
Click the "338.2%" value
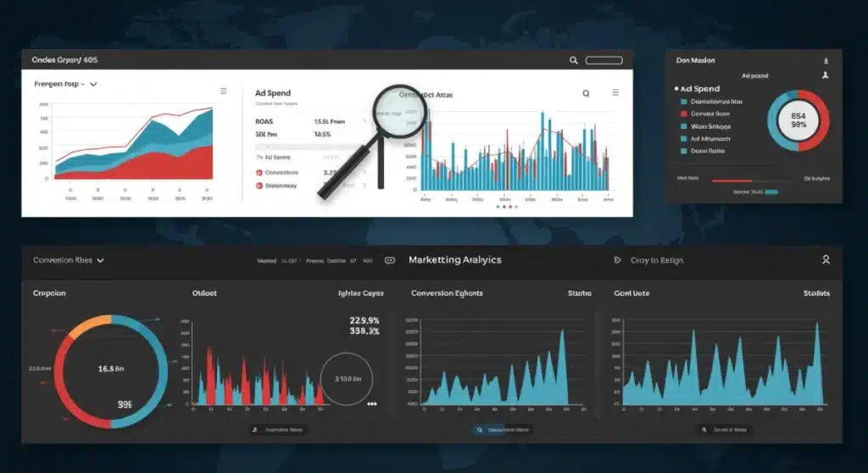pyautogui.click(x=364, y=331)
